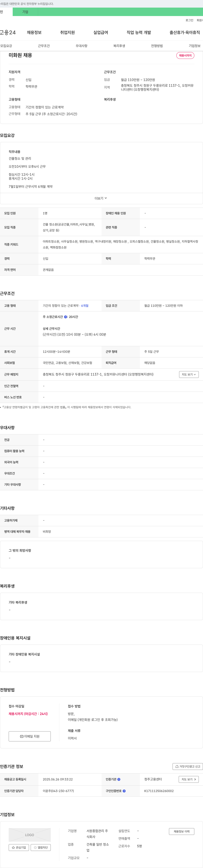Open the 실업급여 menu

(101, 32)
